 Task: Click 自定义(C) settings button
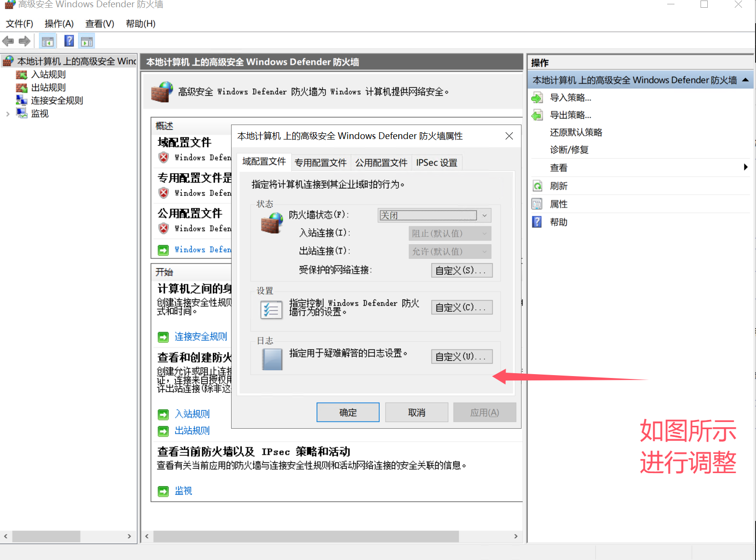pyautogui.click(x=462, y=308)
